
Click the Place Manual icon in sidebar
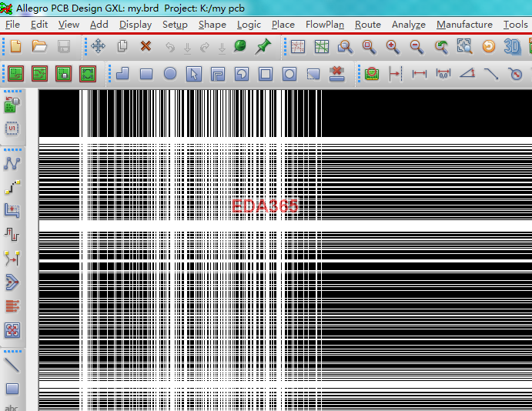(12, 105)
